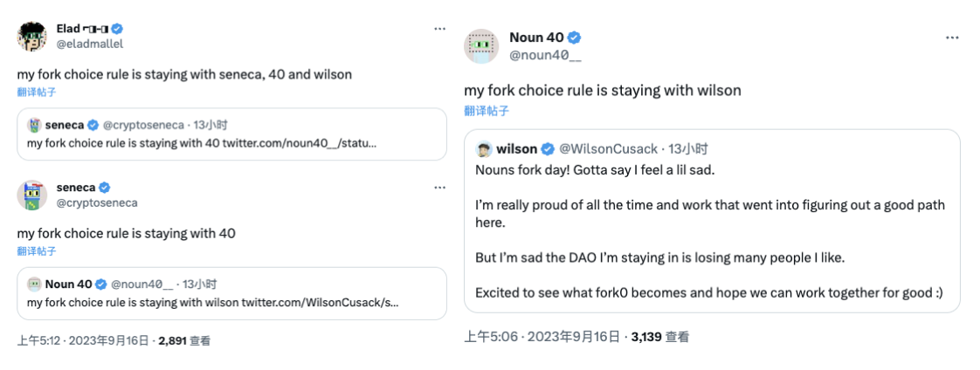Click seneca's profile avatar in main tweet
This screenshot has height=370, width=980.
[31, 195]
